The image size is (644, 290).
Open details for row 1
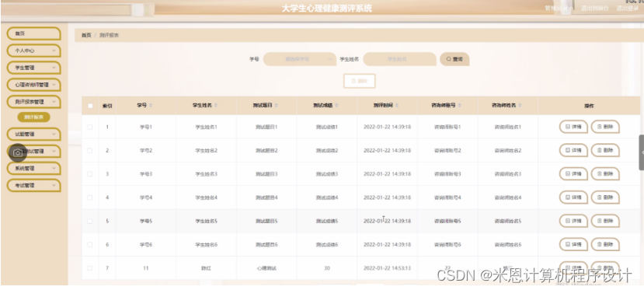tap(573, 127)
